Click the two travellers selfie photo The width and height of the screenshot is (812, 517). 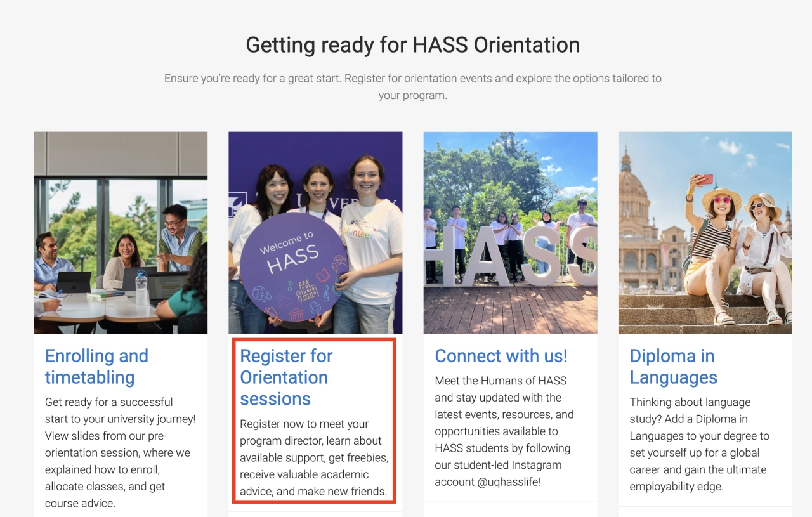(x=705, y=233)
